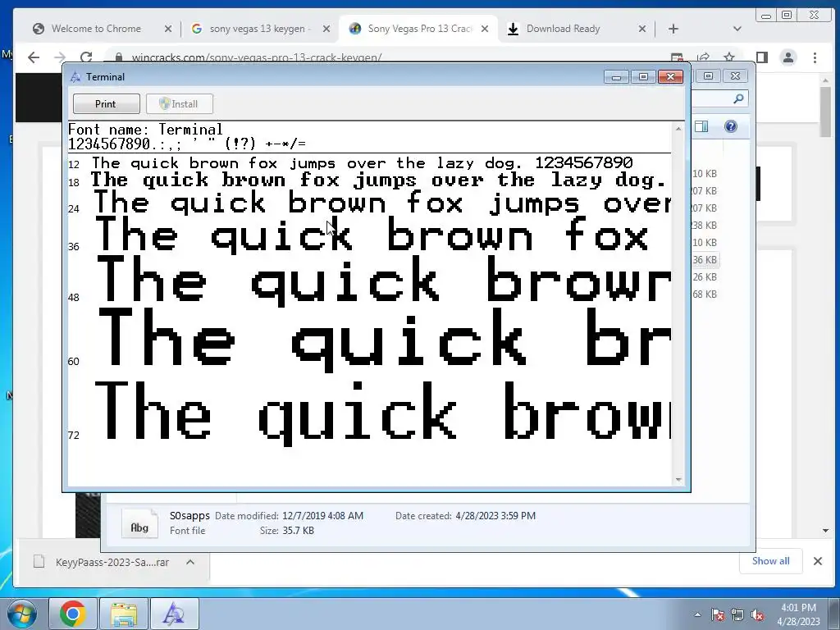Click the S0sapps file name in details pane

click(x=189, y=515)
